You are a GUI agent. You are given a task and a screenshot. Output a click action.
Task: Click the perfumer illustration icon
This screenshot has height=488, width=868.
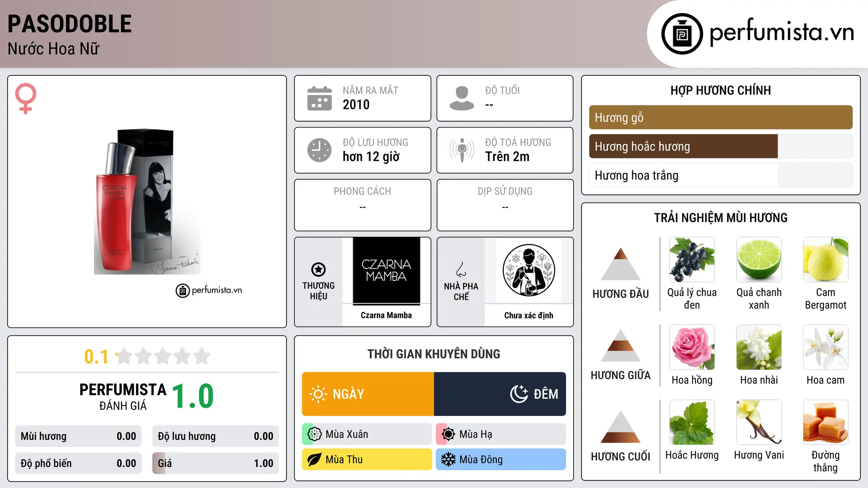click(x=529, y=270)
